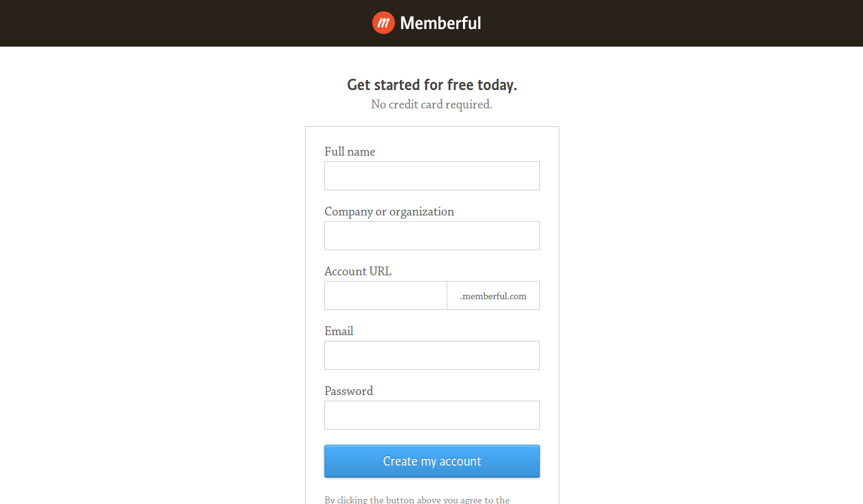
Task: Click the Memberful wordmark in header
Action: tap(440, 23)
